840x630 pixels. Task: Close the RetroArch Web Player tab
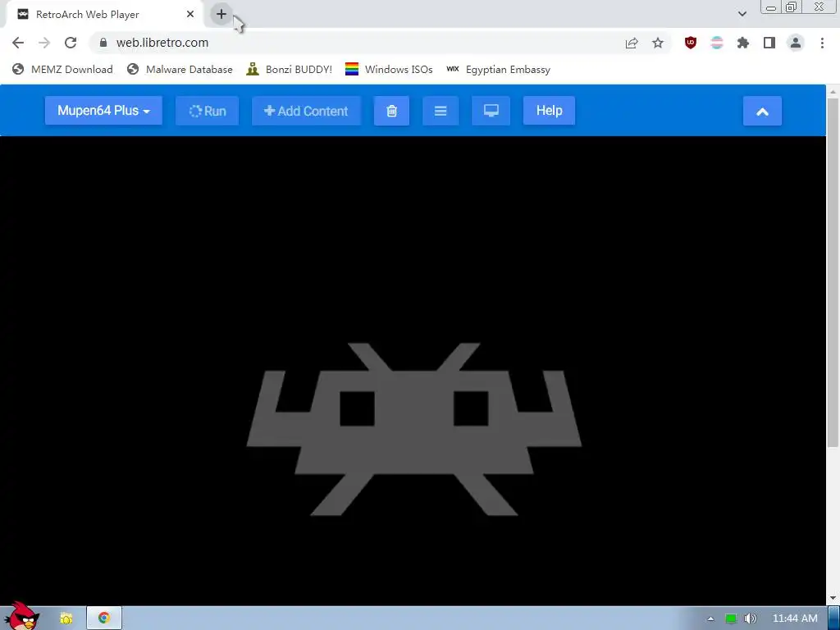pos(190,15)
